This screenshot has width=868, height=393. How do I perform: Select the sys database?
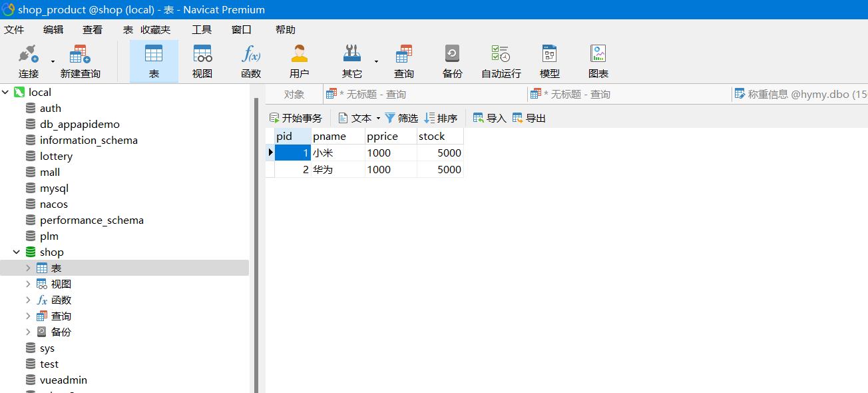coord(47,348)
